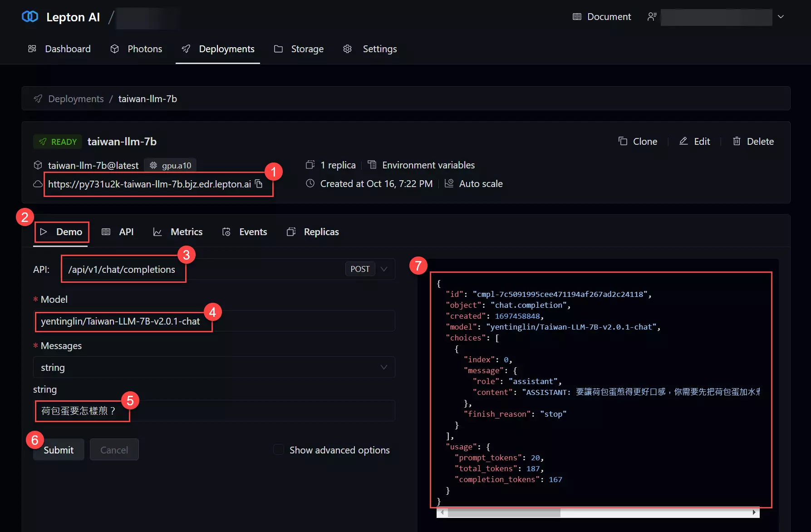Expand the API endpoint chevron
The width and height of the screenshot is (811, 532).
click(384, 269)
